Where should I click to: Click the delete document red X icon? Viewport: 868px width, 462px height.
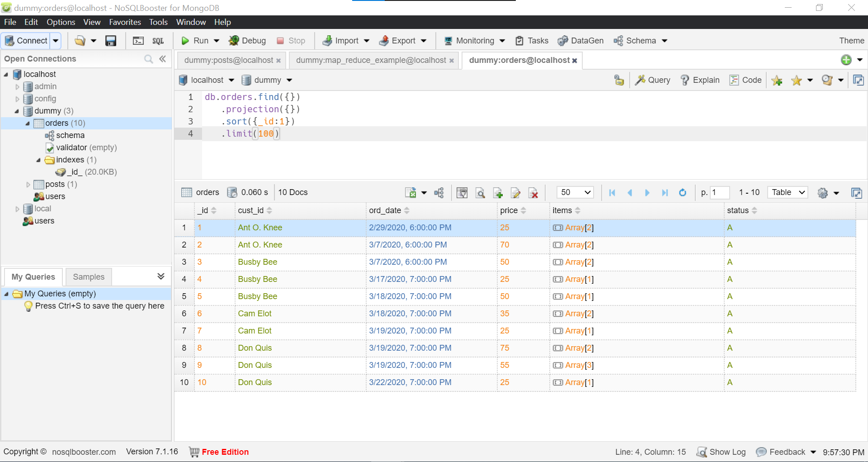(533, 193)
